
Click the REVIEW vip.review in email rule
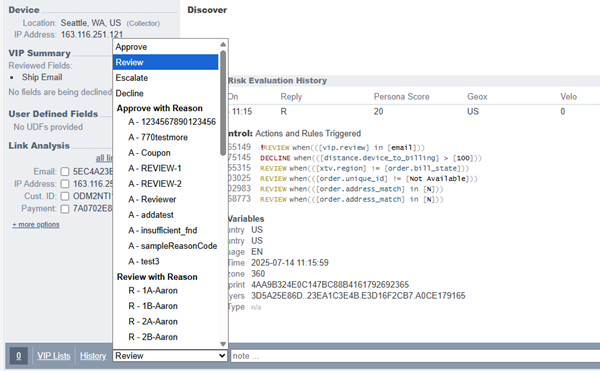click(x=342, y=148)
